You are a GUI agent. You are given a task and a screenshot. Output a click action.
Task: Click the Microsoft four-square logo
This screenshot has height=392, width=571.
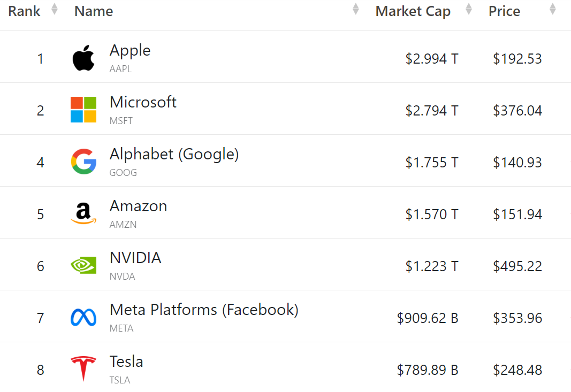tap(83, 109)
